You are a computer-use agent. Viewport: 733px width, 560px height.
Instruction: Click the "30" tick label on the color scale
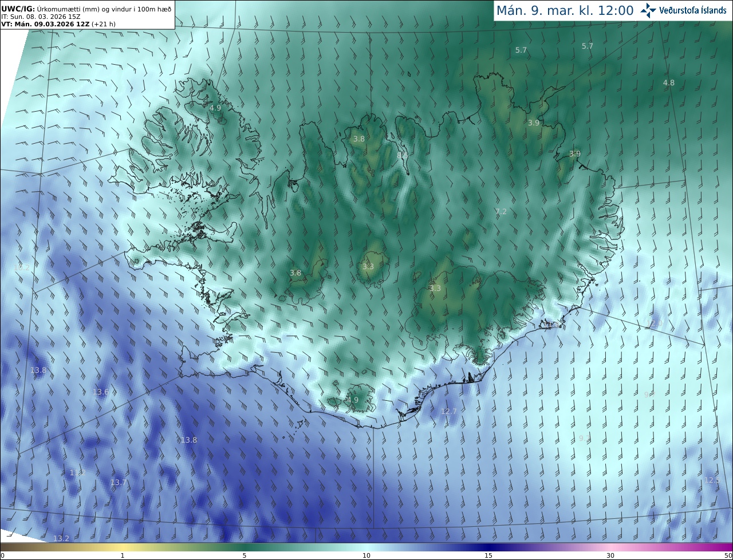coord(610,555)
